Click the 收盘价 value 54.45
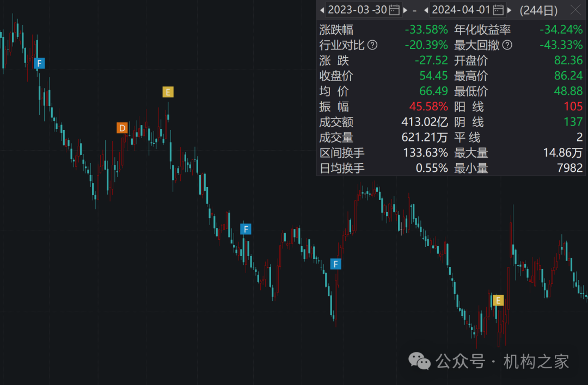Image resolution: width=588 pixels, height=385 pixels. pos(433,76)
